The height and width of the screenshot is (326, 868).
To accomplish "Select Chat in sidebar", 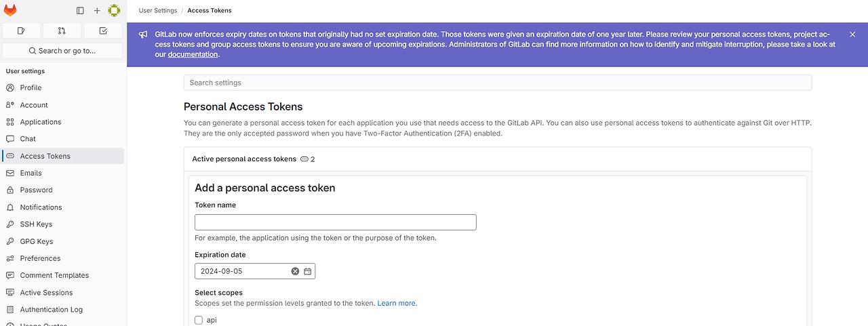I will coord(62,139).
